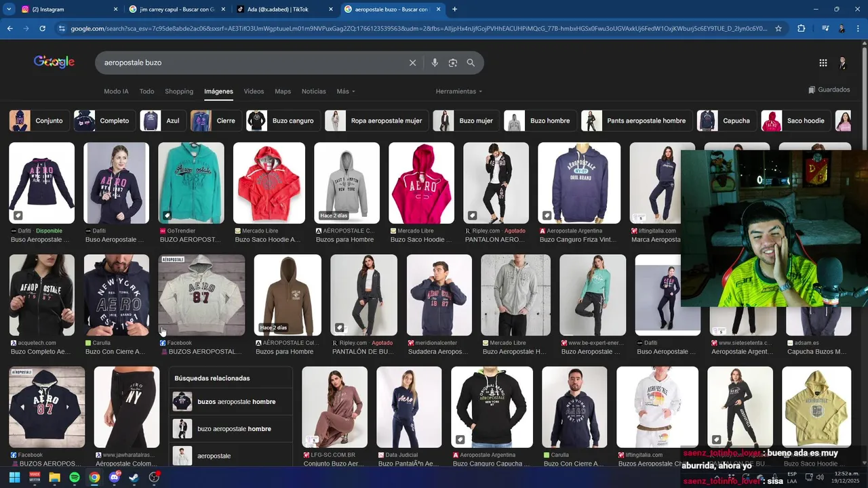Image resolution: width=868 pixels, height=488 pixels.
Task: Open the Buzo Canguro Friza navy hoodie image
Action: click(579, 183)
